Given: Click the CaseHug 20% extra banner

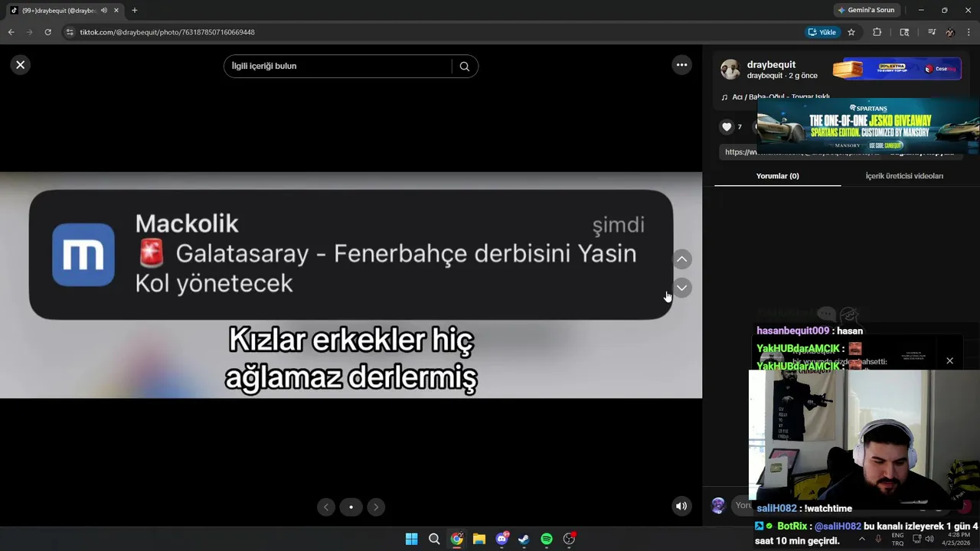Looking at the screenshot, I should pyautogui.click(x=897, y=69).
